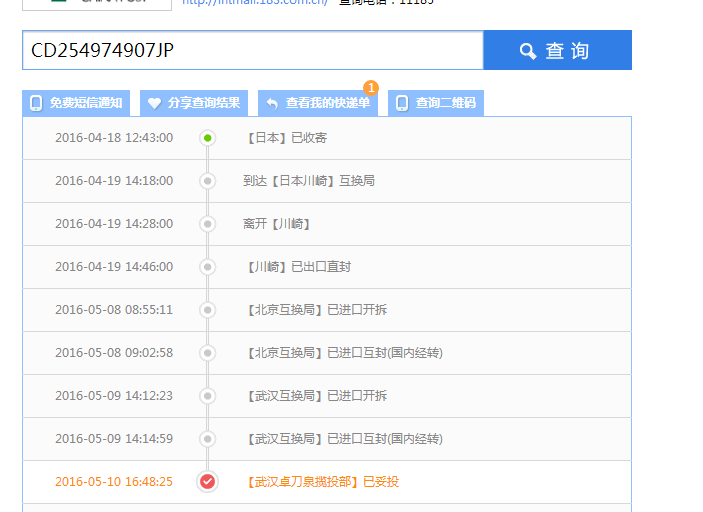The width and height of the screenshot is (703, 512).
Task: Open the 查看我的快递单 tab
Action: [x=318, y=103]
